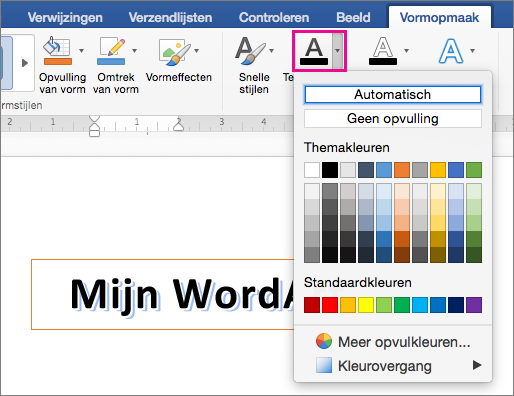Click the Kleurovergang gradient icon
This screenshot has width=514, height=396.
click(x=324, y=365)
